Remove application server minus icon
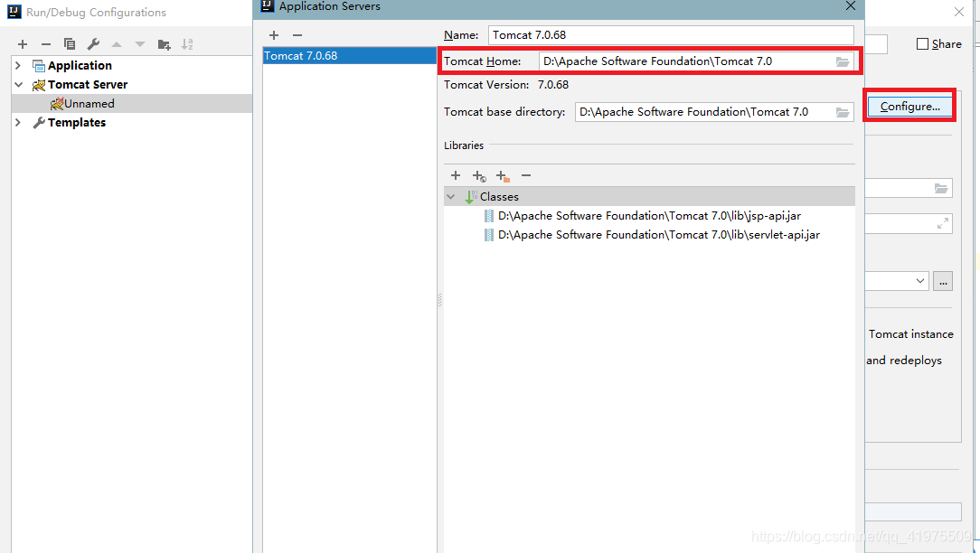The image size is (980, 553). tap(297, 35)
